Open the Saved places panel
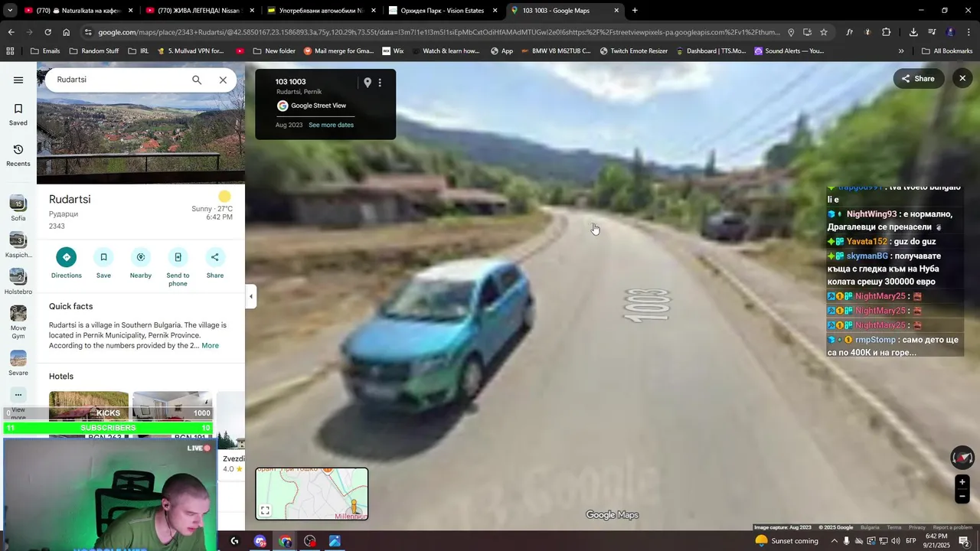This screenshot has width=980, height=551. (x=18, y=114)
